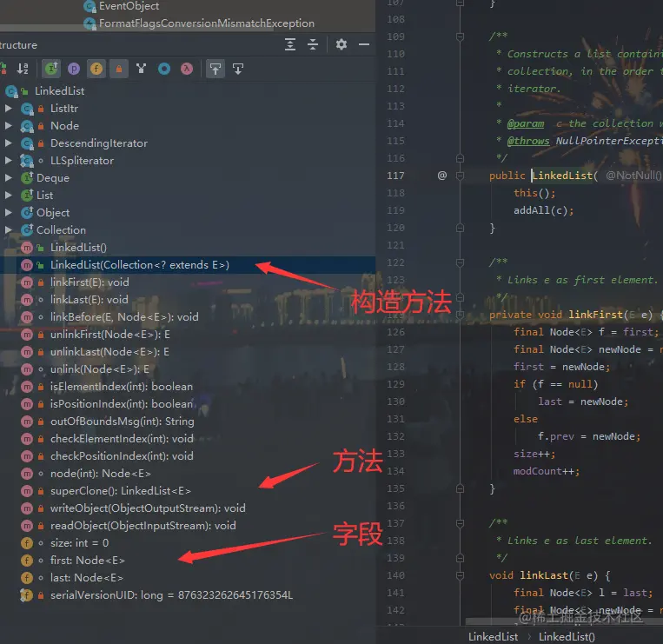Expand the Collection interface node

pyautogui.click(x=8, y=229)
